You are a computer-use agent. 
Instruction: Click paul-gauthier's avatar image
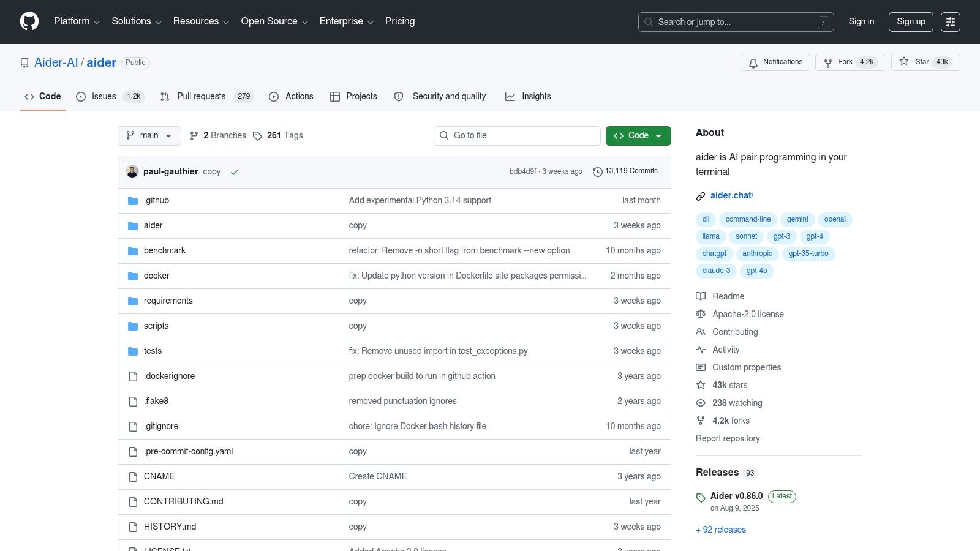click(x=132, y=171)
